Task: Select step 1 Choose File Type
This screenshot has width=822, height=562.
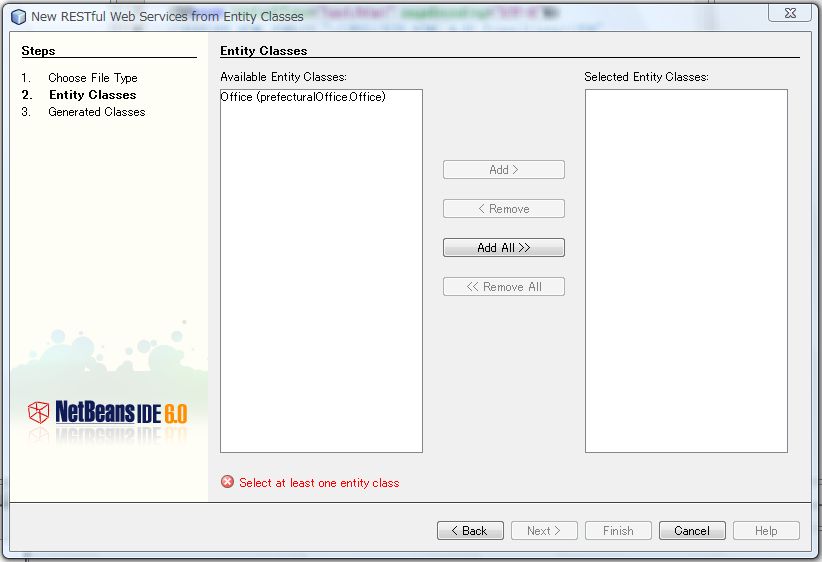Action: pyautogui.click(x=93, y=78)
